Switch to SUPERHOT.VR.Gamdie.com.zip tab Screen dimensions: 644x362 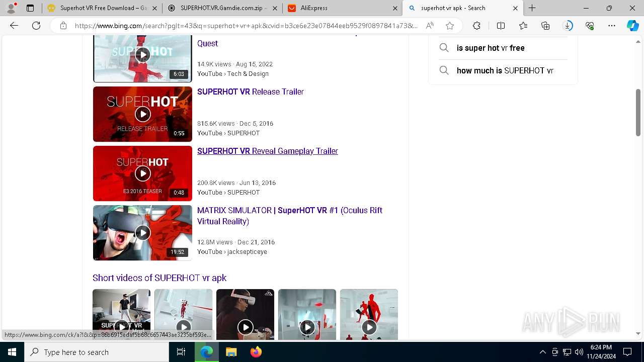point(222,8)
